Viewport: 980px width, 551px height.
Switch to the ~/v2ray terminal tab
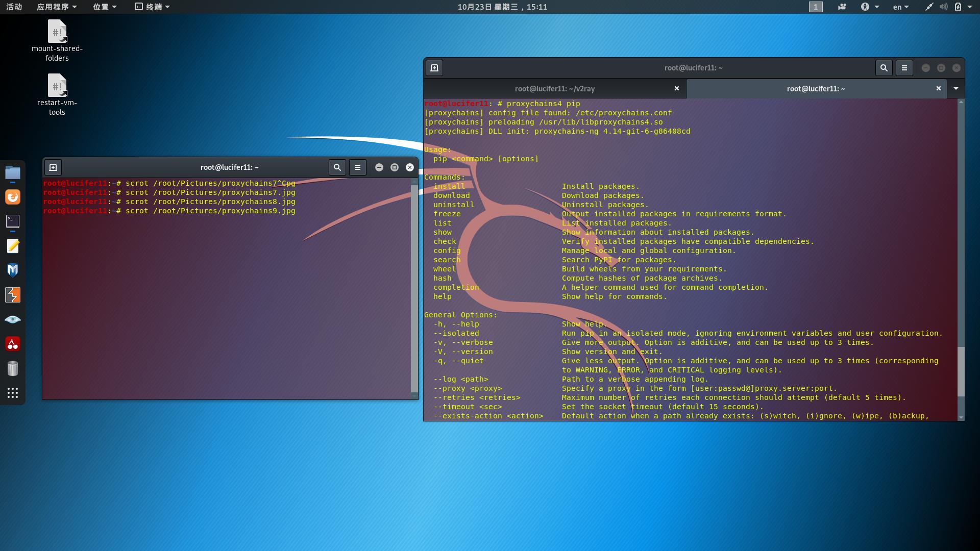pos(554,89)
